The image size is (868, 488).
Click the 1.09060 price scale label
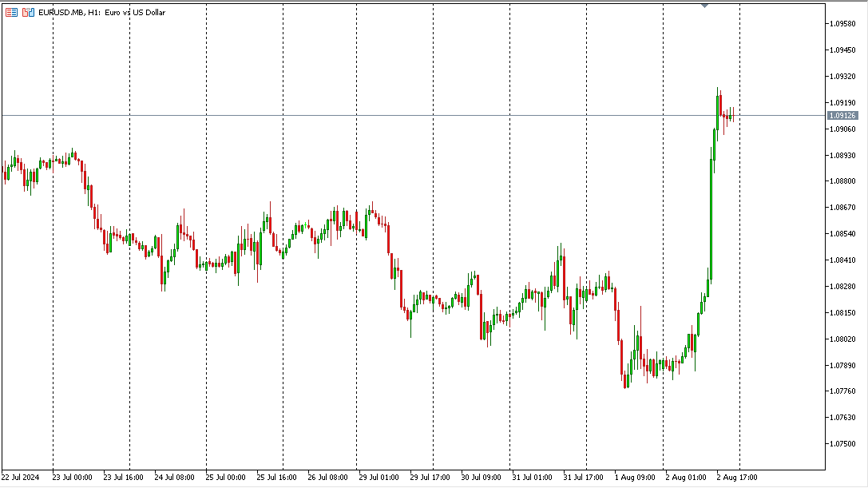(842, 129)
